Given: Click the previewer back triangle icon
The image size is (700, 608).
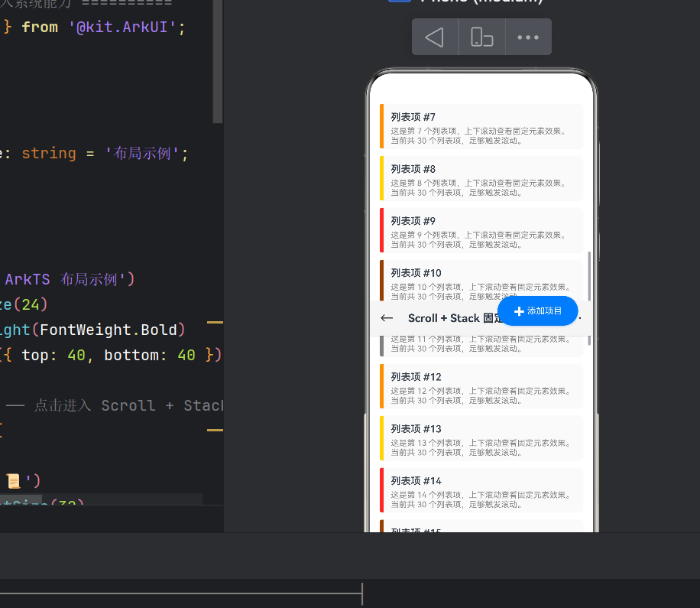Looking at the screenshot, I should click(434, 37).
